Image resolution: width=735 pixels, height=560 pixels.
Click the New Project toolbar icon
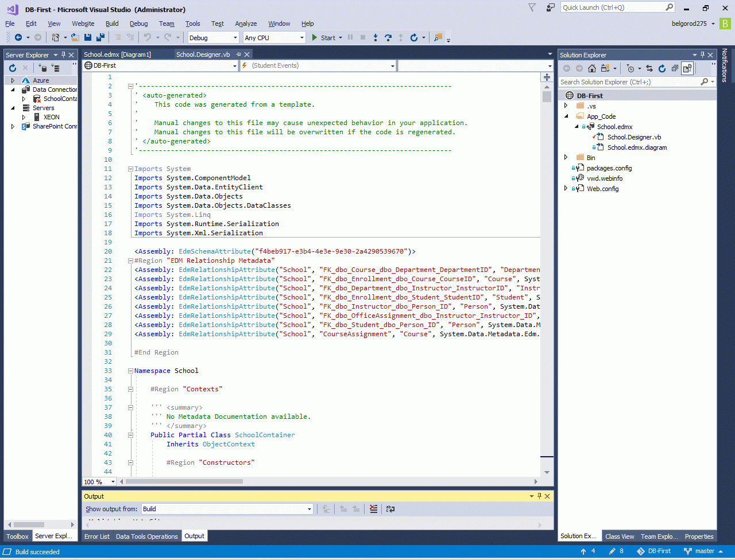pos(56,38)
